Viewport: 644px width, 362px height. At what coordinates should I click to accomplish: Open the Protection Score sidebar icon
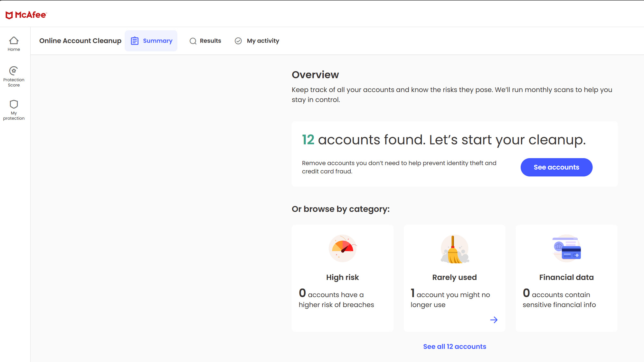(14, 71)
